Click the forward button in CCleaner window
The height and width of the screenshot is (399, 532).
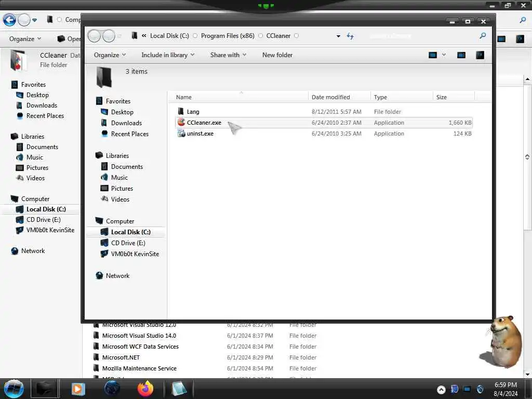[109, 36]
